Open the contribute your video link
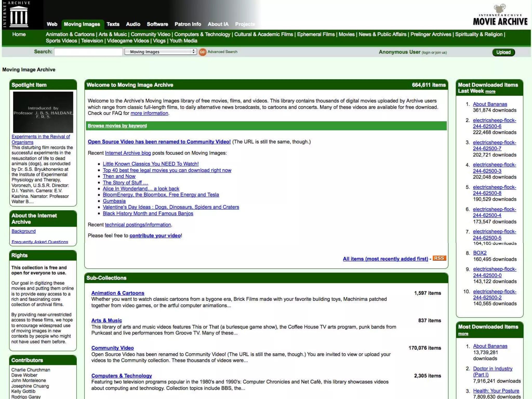Viewport: 532px width, 399px height. 155,236
